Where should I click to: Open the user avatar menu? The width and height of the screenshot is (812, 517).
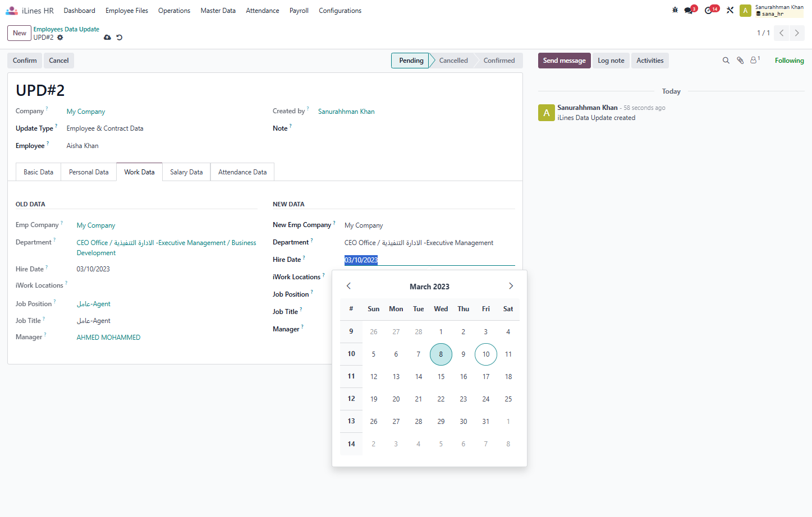coord(745,11)
